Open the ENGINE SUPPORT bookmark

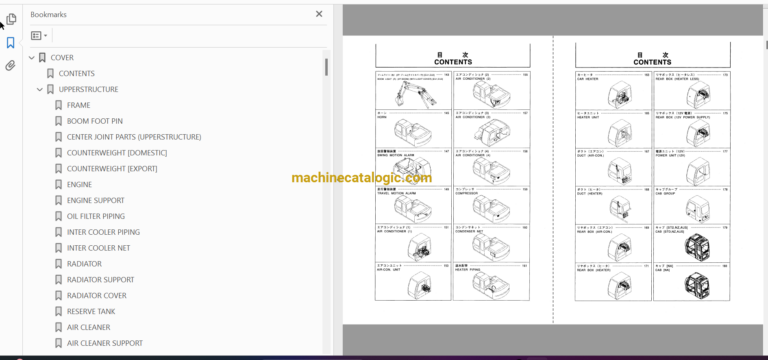point(96,200)
